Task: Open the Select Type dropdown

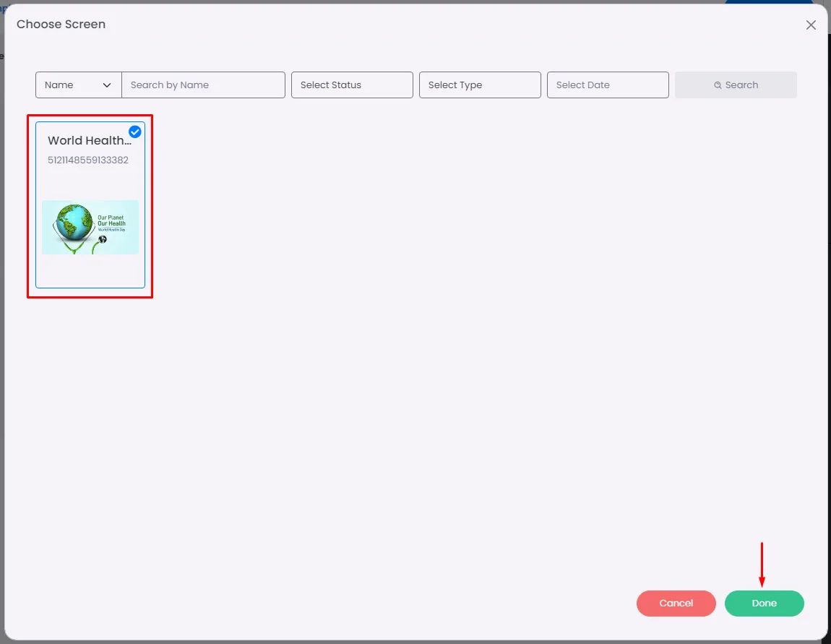Action: point(480,85)
